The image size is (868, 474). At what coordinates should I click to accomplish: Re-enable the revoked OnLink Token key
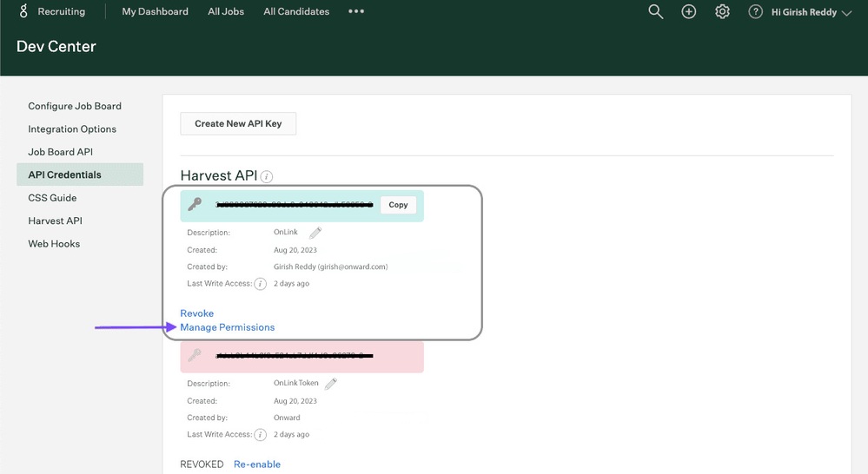[257, 464]
